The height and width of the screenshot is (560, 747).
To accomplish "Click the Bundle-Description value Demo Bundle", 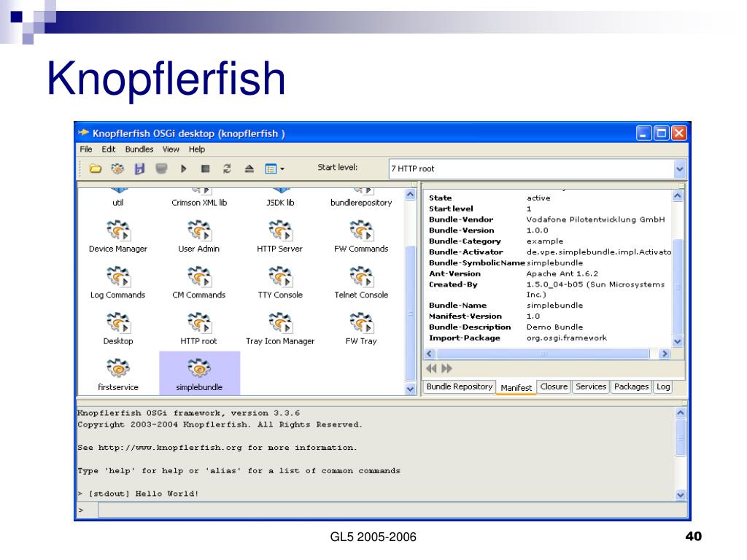I will pyautogui.click(x=554, y=327).
